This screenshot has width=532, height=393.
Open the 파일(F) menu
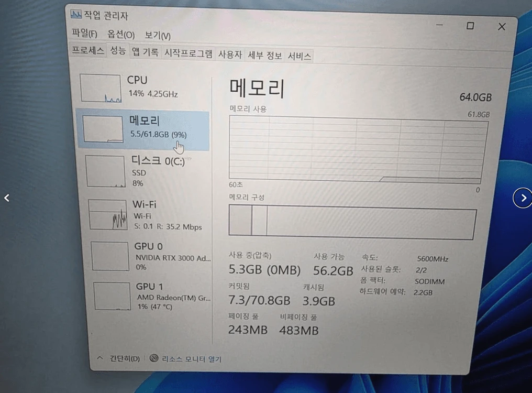point(84,34)
